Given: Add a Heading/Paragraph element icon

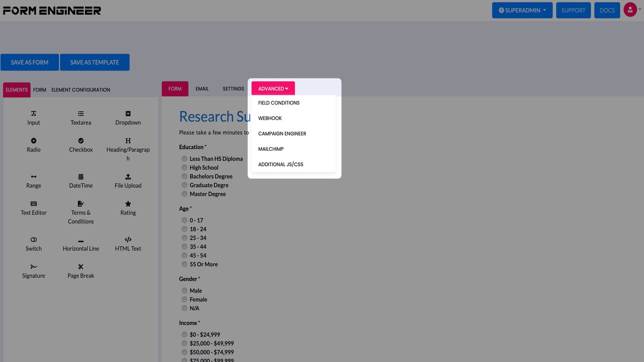Looking at the screenshot, I should click(128, 141).
